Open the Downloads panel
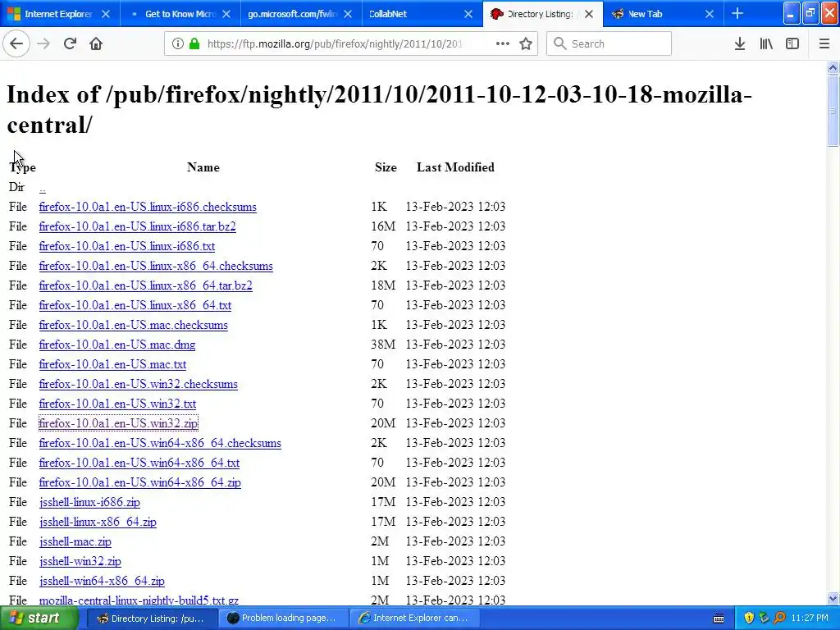The height and width of the screenshot is (630, 840). click(740, 44)
